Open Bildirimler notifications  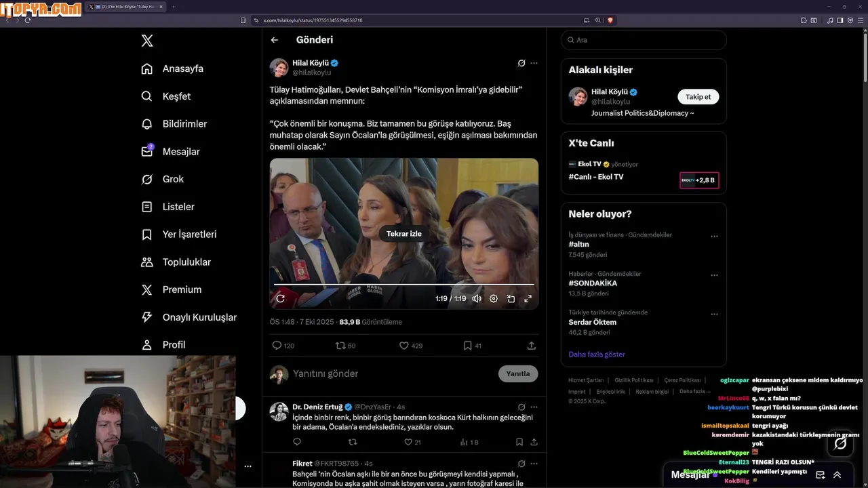(174, 124)
